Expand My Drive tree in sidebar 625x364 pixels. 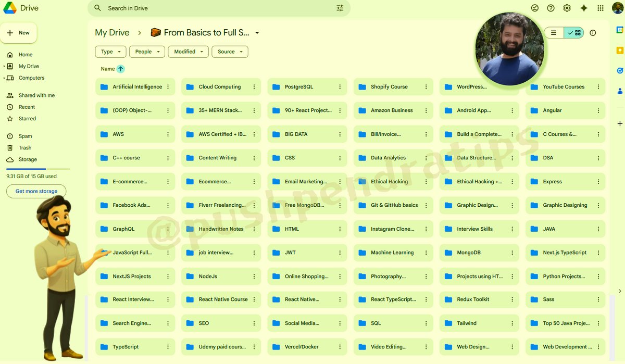click(x=4, y=66)
